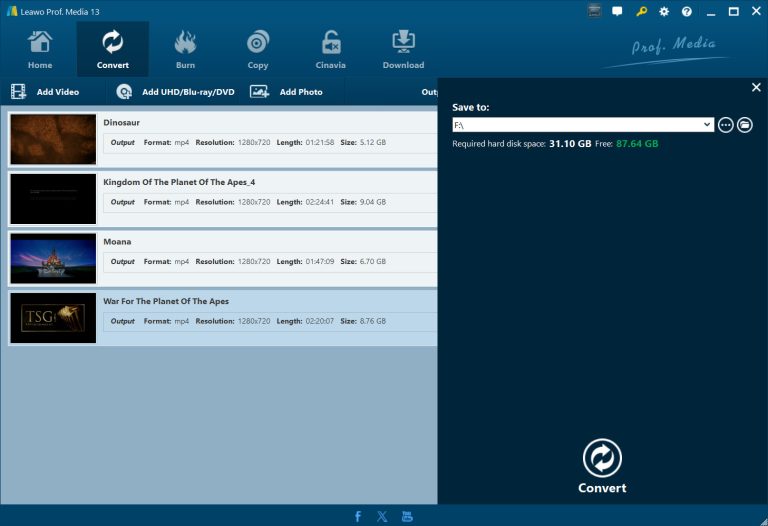Click the yellow key registration icon
768x526 pixels.
pos(641,12)
